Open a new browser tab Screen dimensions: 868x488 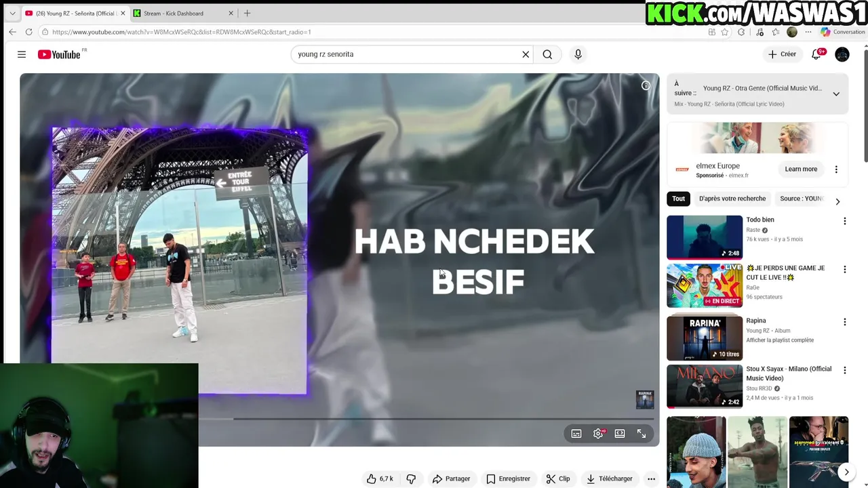247,13
